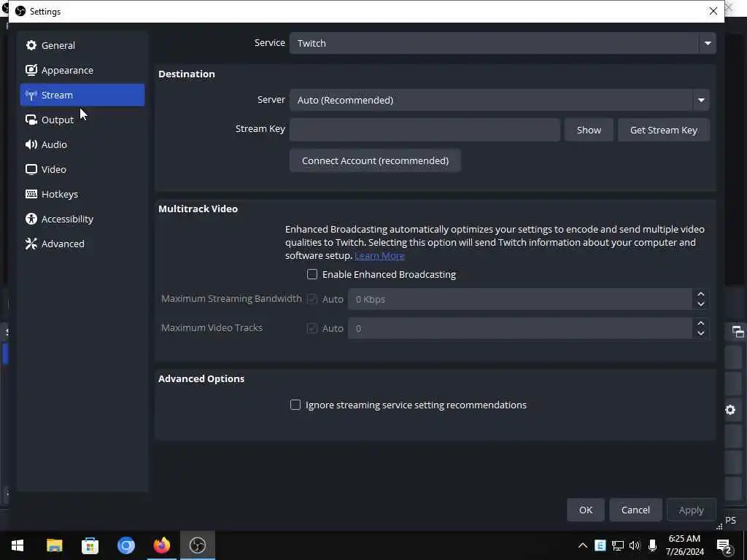Click the dock pop-out icon in OBS window
Screen dimensions: 747x560
738,332
